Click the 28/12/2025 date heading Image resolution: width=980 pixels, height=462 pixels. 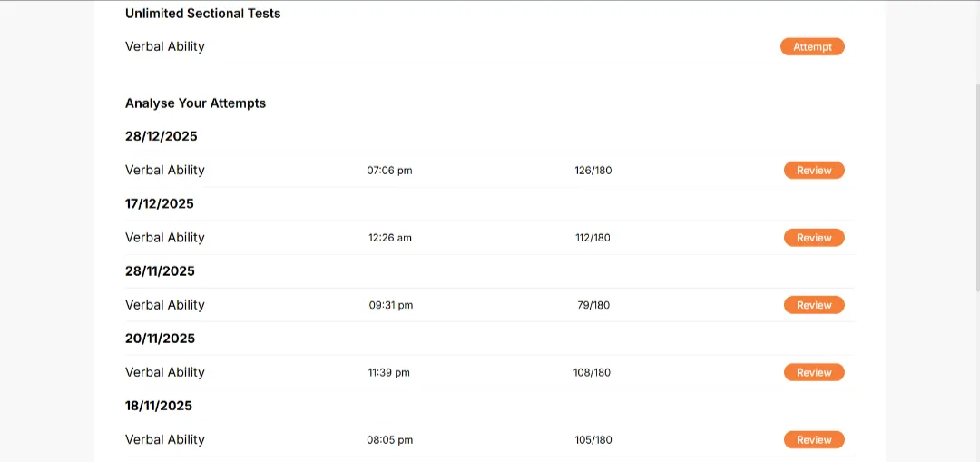161,136
